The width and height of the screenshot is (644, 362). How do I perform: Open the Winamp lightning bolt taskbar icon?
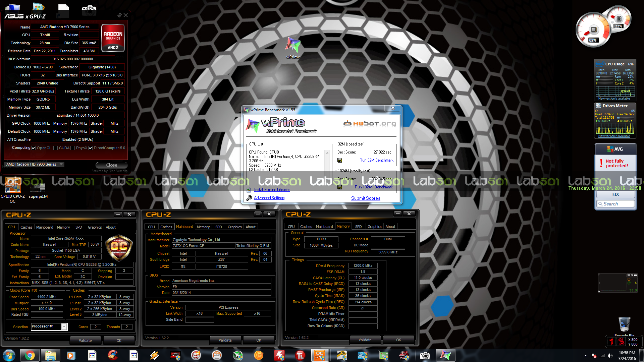pos(154,355)
